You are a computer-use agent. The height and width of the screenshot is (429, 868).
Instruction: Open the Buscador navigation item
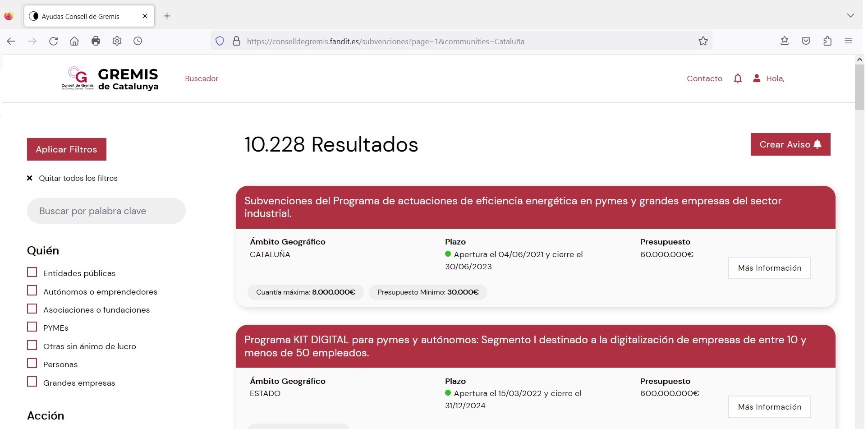click(x=202, y=78)
